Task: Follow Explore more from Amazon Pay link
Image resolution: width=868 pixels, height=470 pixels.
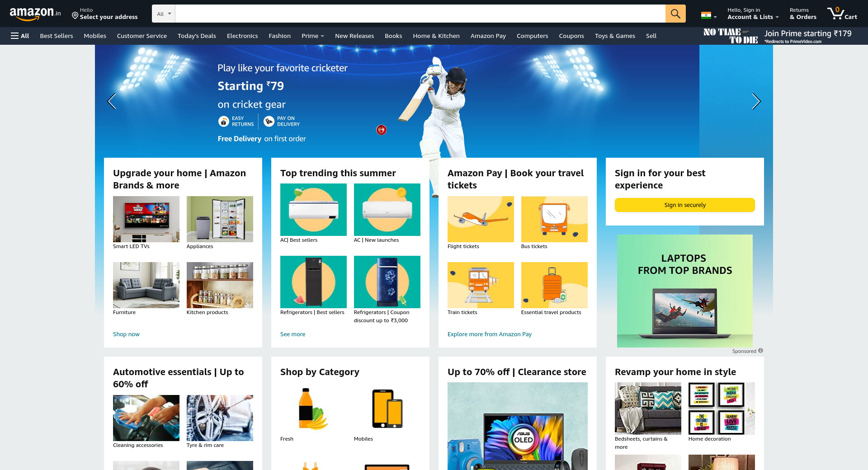Action: (x=489, y=334)
